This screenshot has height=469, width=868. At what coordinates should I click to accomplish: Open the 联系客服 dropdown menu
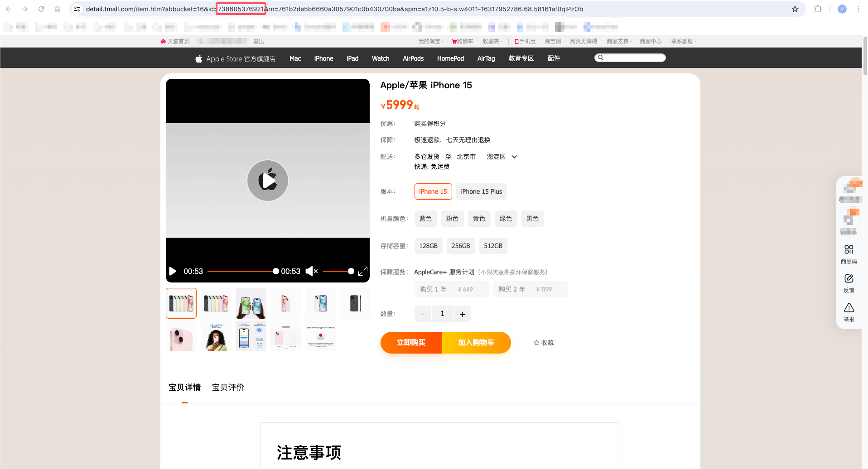coord(684,41)
